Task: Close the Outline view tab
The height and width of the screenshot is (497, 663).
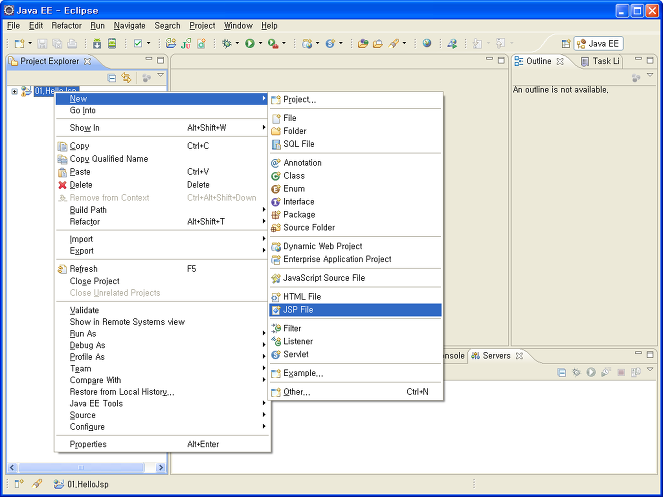Action: [560, 61]
